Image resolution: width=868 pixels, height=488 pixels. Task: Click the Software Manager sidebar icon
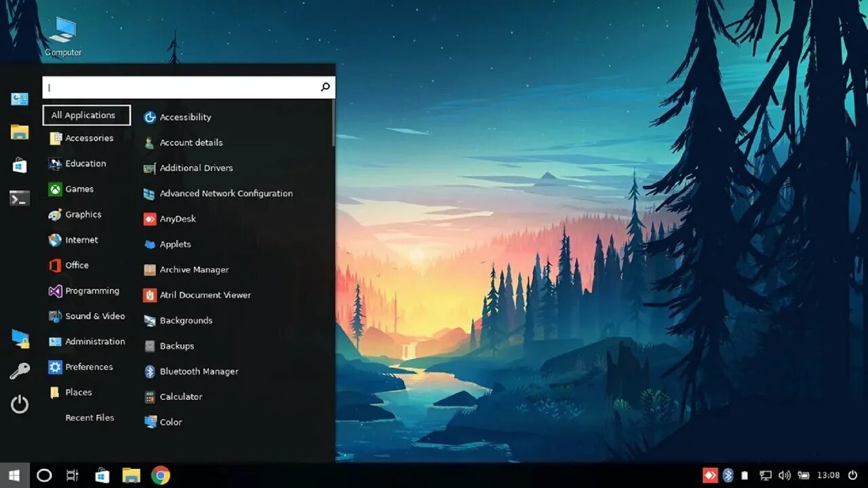coord(20,165)
